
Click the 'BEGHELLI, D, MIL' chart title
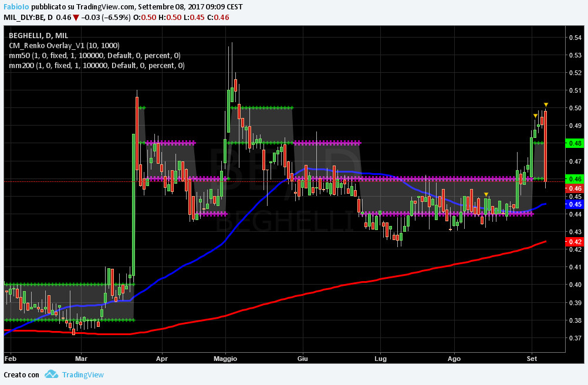[39, 36]
